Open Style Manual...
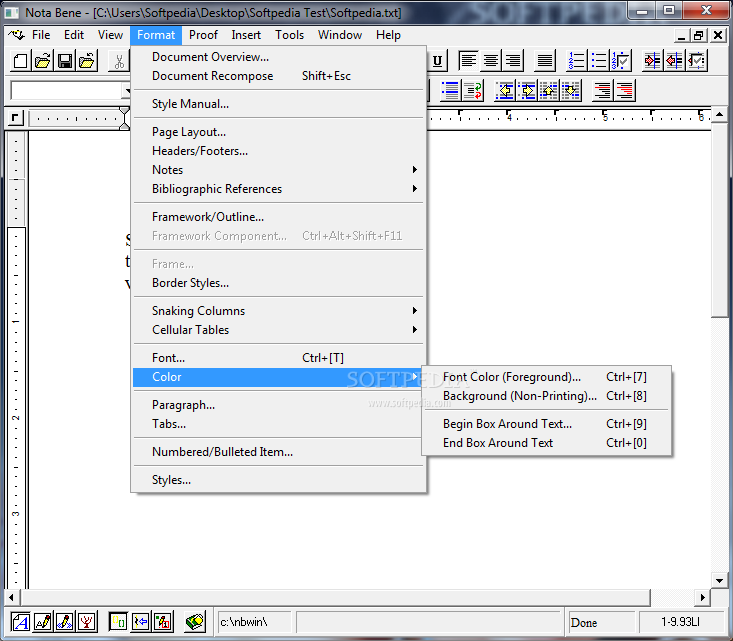The width and height of the screenshot is (733, 641). [x=279, y=104]
